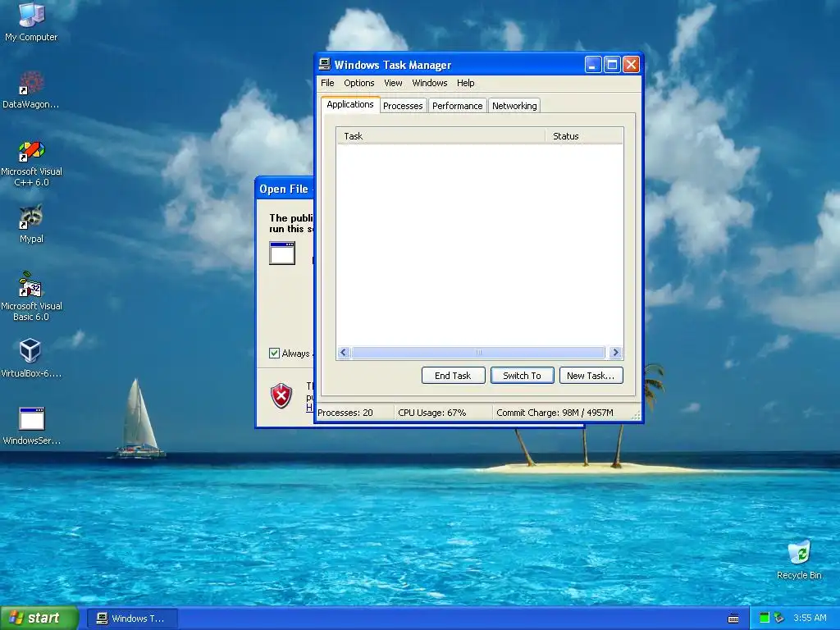Image resolution: width=840 pixels, height=630 pixels.
Task: Click the End Task button
Action: click(x=453, y=376)
